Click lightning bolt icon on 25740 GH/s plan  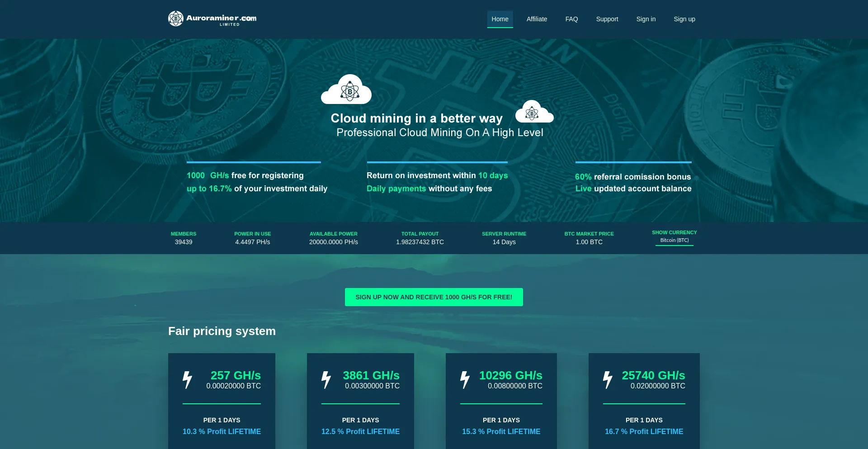coord(608,380)
